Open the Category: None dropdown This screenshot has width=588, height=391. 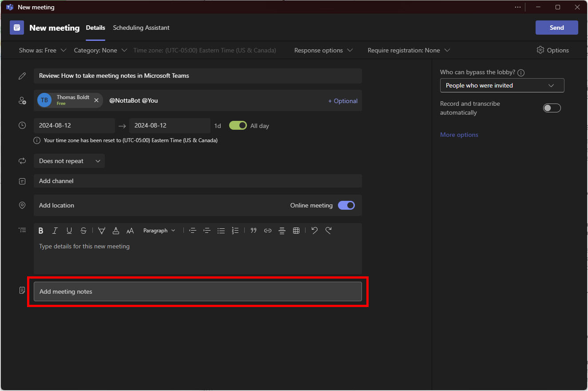100,50
